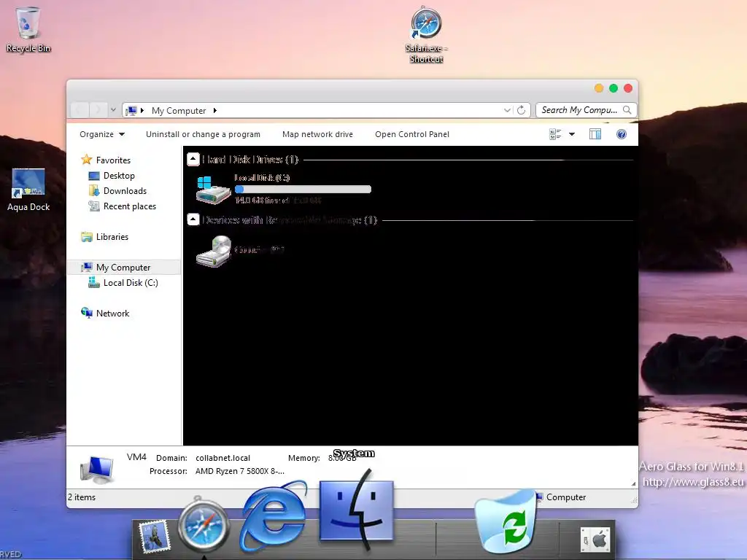Click My Computer breadcrumb in address bar
The height and width of the screenshot is (560, 747).
point(179,111)
